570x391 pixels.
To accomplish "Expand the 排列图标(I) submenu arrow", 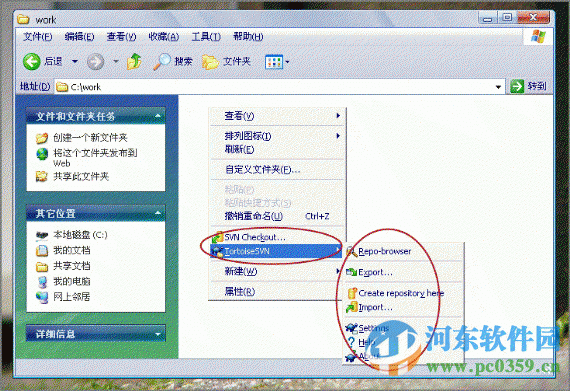I will [x=338, y=136].
